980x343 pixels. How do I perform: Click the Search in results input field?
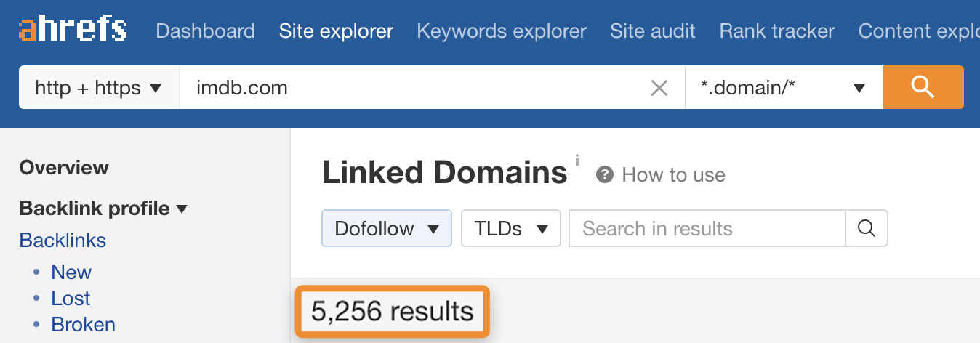coord(707,229)
